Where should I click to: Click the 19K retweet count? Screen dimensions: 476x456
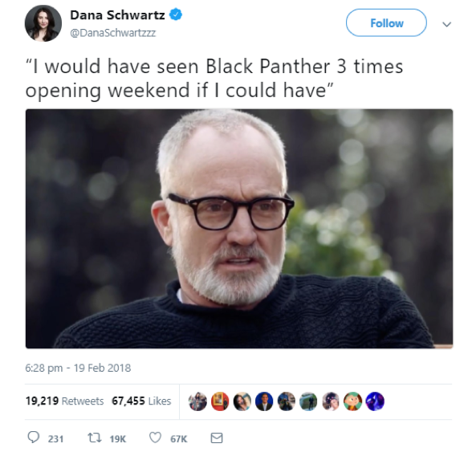point(118,439)
